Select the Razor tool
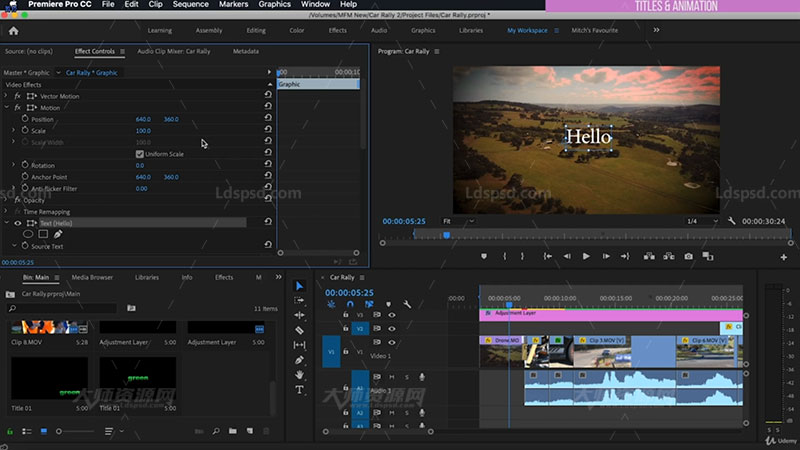This screenshot has width=800, height=450. pyautogui.click(x=299, y=330)
